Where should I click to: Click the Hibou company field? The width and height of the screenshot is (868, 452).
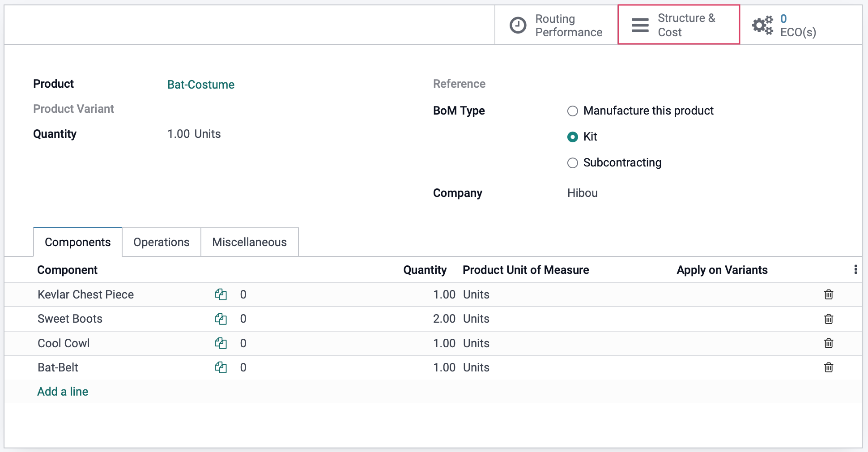click(583, 193)
